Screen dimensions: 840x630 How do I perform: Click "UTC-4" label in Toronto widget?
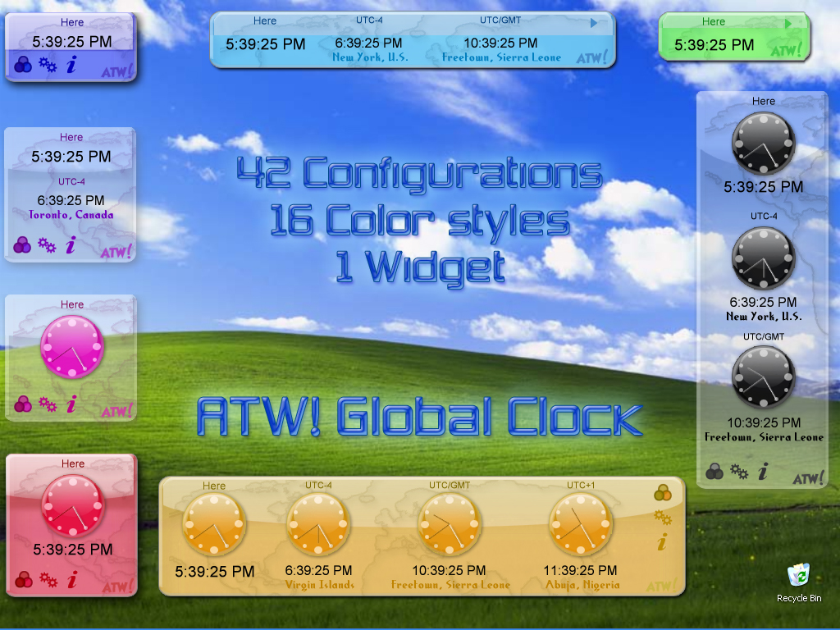71,181
